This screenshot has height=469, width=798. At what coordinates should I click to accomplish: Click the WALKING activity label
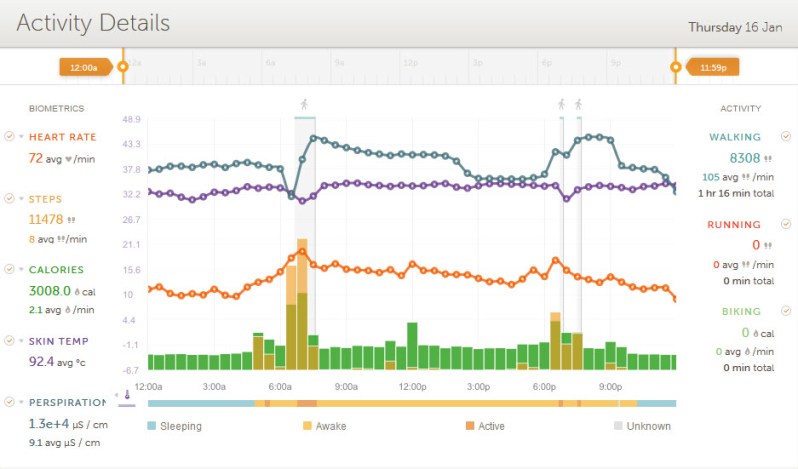click(x=734, y=137)
